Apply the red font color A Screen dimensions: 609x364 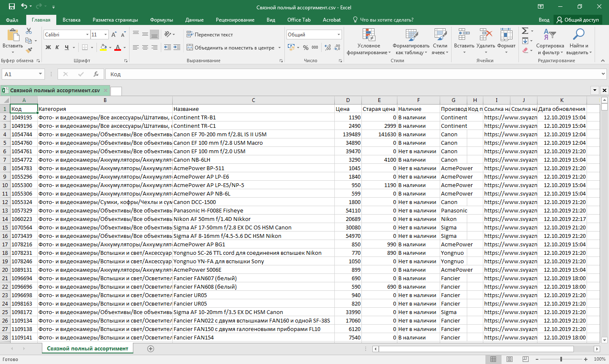click(x=118, y=47)
